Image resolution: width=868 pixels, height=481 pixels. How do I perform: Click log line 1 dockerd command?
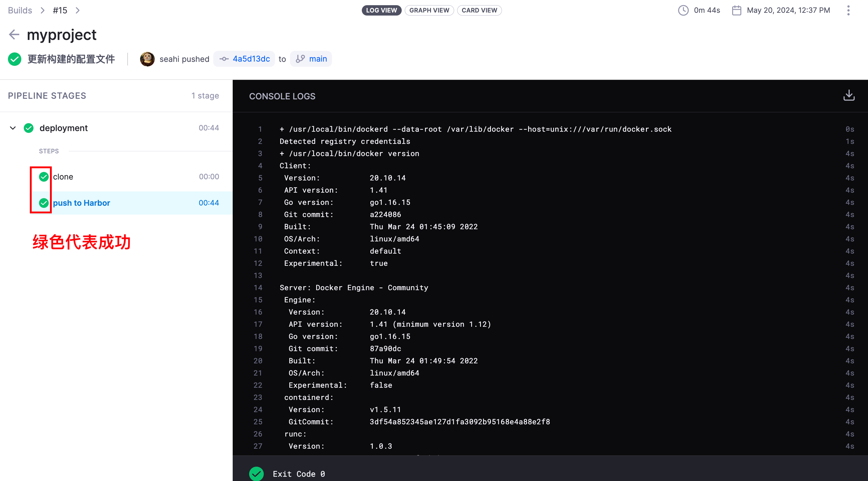coord(475,129)
